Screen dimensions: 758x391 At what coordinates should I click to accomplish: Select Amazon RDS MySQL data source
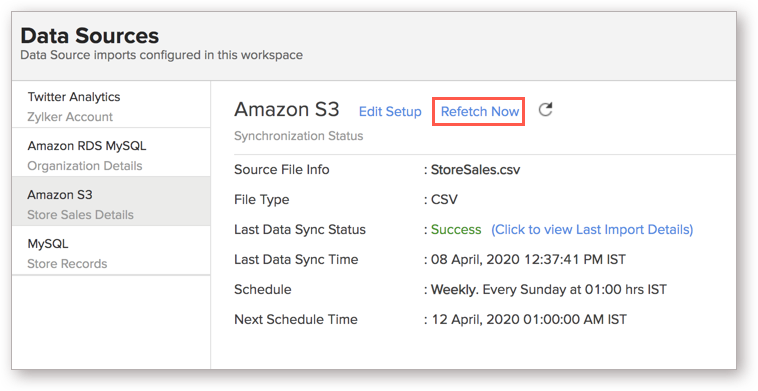(x=111, y=153)
